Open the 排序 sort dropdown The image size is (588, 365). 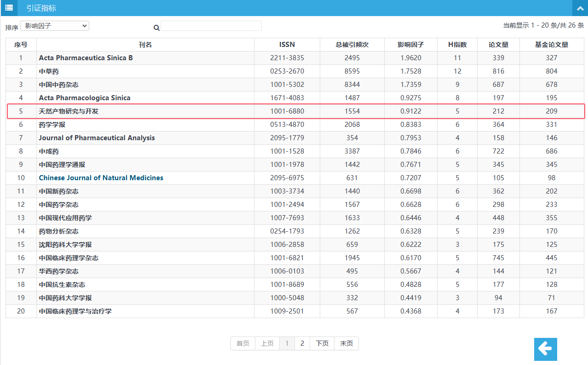(55, 26)
